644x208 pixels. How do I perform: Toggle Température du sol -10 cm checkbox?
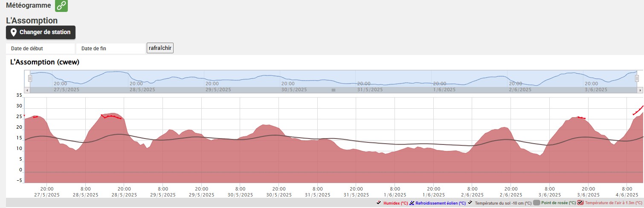coord(470,203)
